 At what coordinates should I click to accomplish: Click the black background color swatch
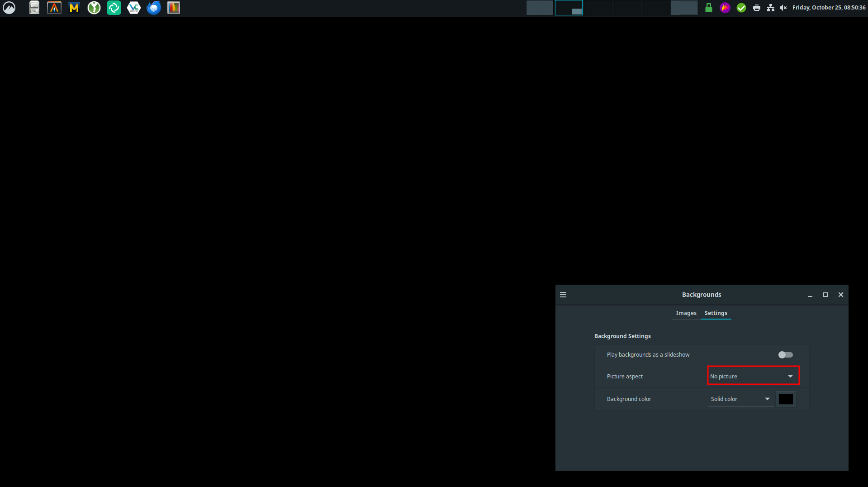786,399
